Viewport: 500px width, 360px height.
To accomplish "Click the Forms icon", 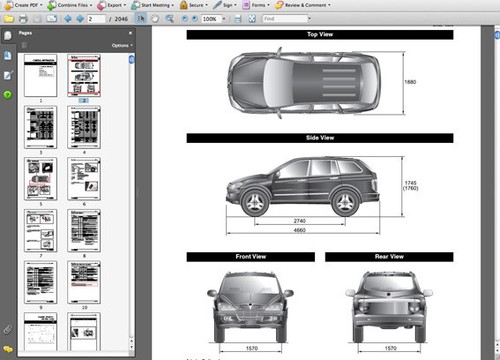I will 246,5.
